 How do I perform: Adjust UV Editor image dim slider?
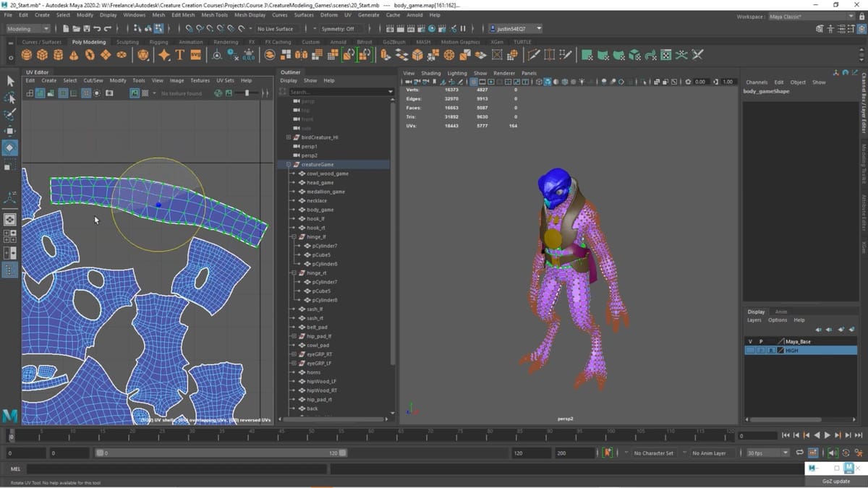click(x=247, y=93)
